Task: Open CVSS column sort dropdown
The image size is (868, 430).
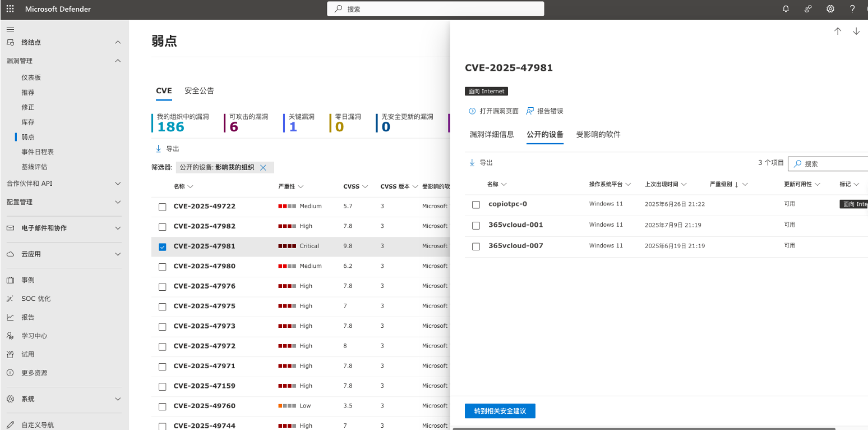Action: tap(365, 186)
